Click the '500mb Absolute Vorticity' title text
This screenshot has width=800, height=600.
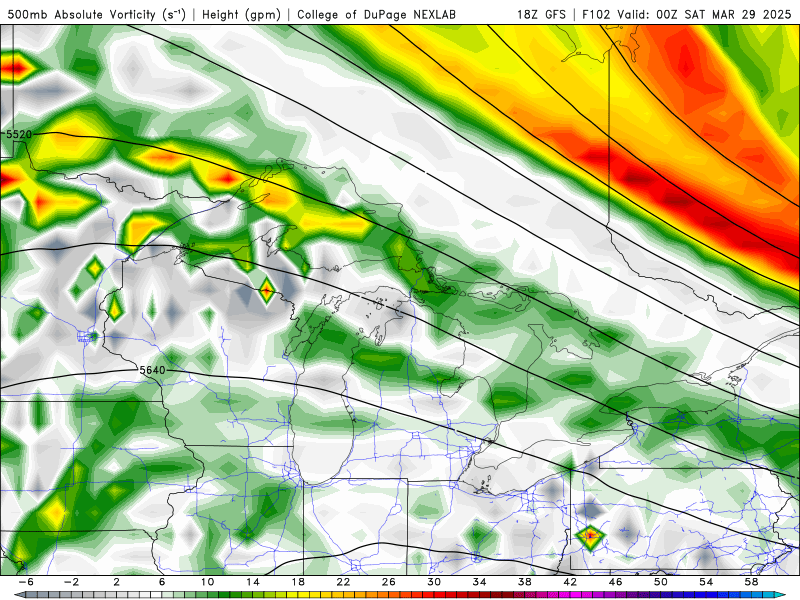point(81,15)
